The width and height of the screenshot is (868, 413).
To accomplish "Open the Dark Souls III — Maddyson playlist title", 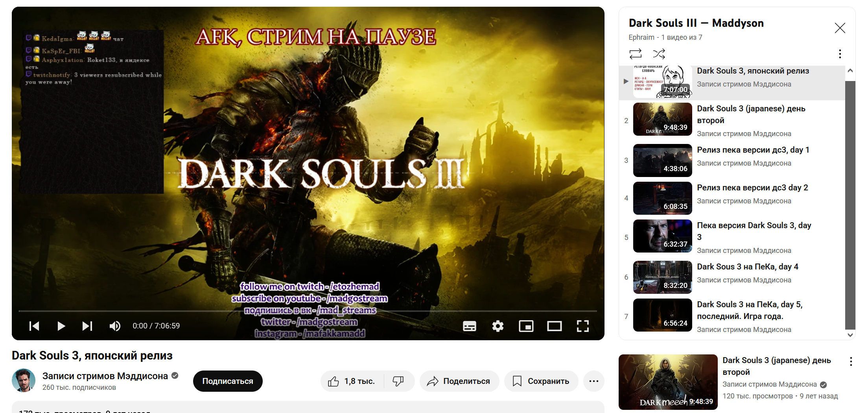I will 696,23.
